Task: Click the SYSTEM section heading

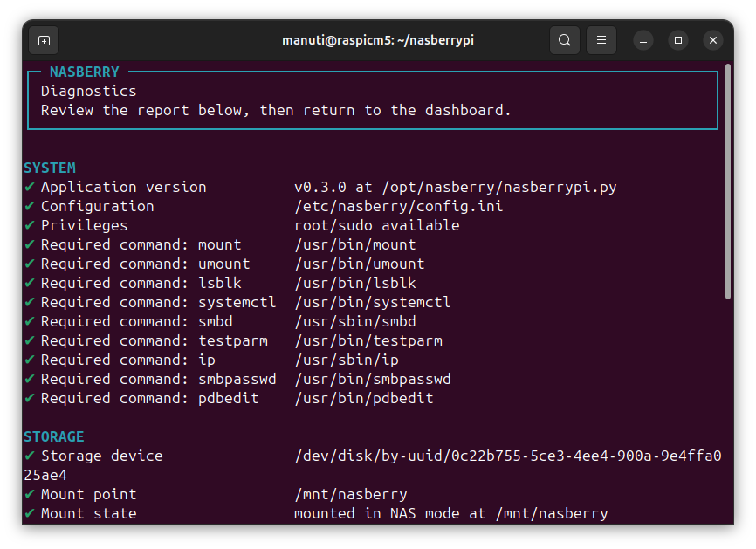Action: pyautogui.click(x=50, y=168)
